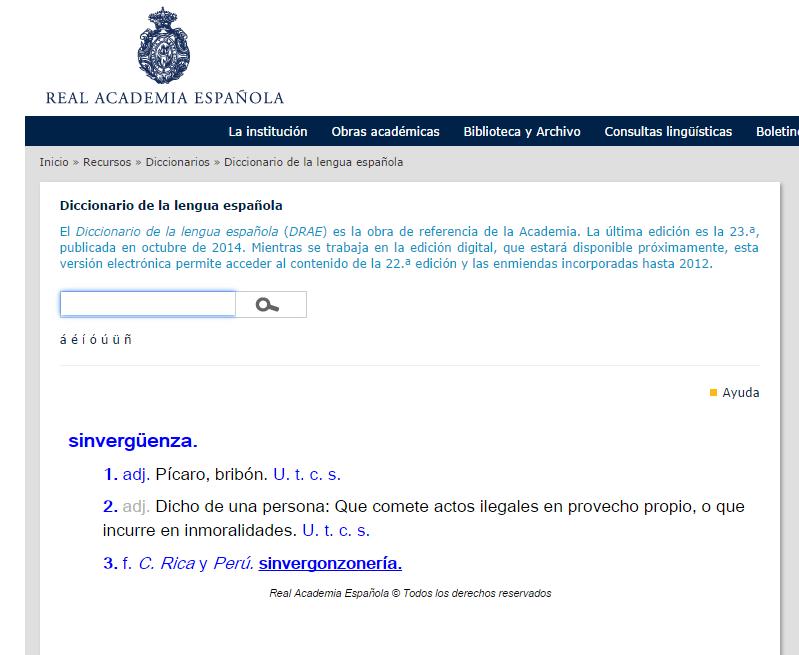Go to Consultas lingüísticas section
799x655 pixels.
pyautogui.click(x=668, y=132)
